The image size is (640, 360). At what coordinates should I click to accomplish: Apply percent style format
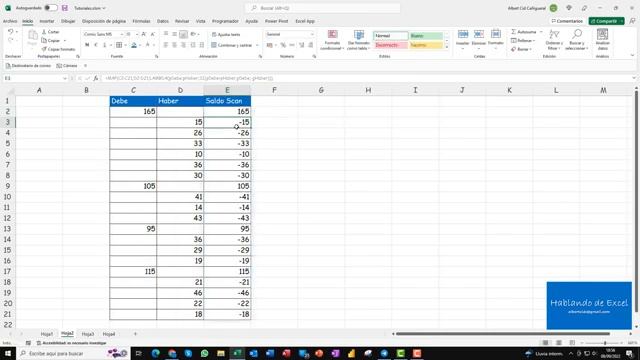pos(283,45)
